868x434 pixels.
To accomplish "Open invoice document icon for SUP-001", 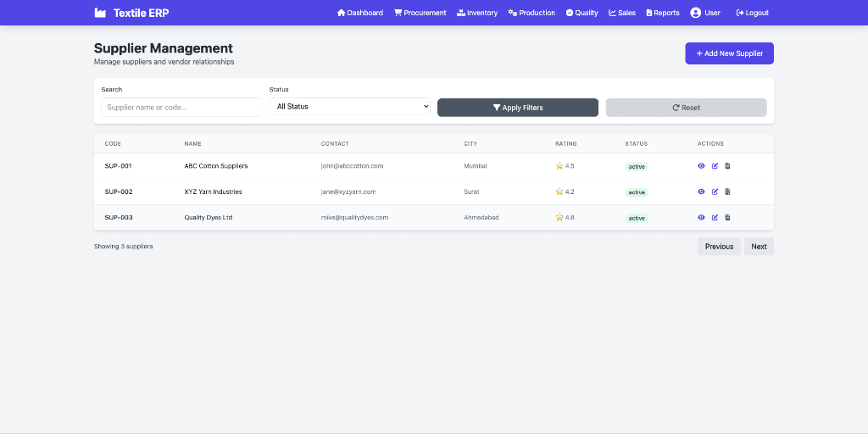I will pos(727,166).
